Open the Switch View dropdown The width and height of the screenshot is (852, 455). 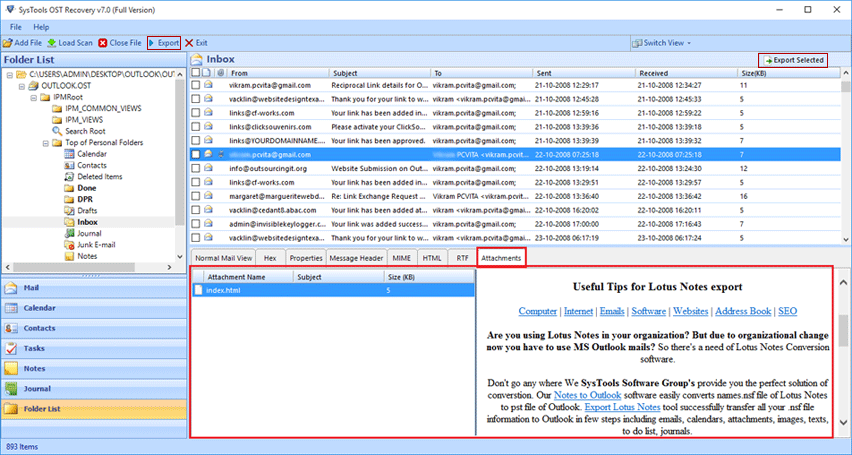point(663,43)
